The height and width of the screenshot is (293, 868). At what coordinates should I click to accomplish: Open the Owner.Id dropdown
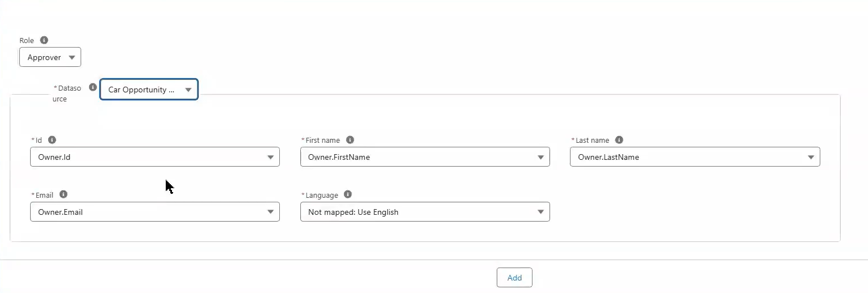pos(155,157)
